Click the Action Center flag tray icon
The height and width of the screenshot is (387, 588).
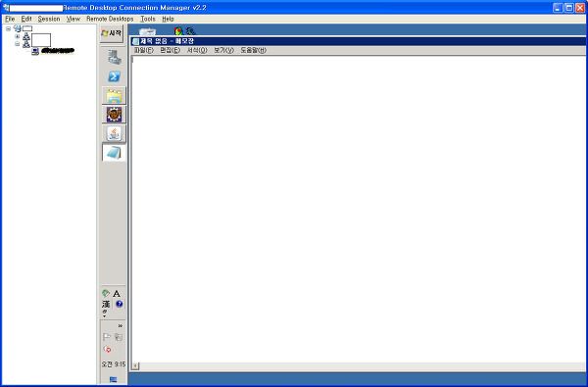(x=107, y=337)
